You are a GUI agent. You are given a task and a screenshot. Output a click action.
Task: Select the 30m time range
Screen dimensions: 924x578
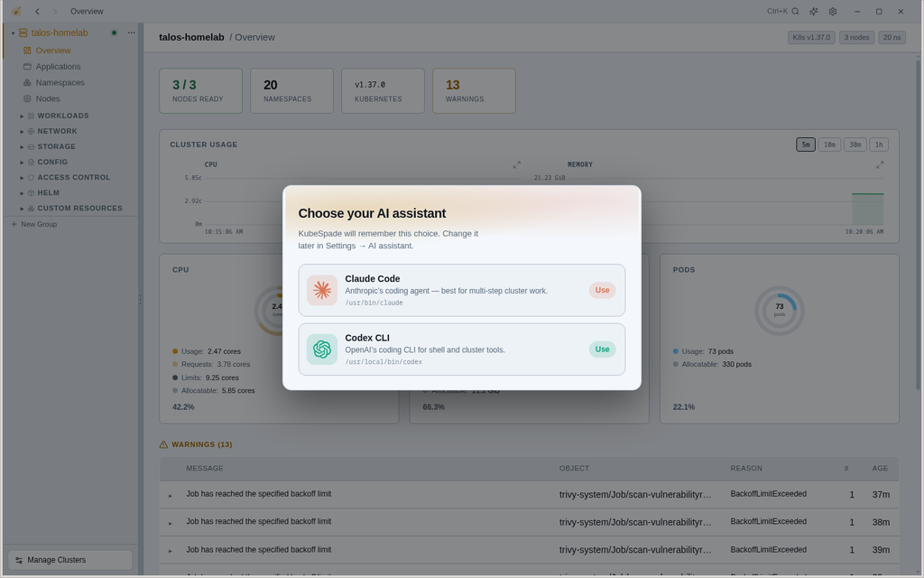(855, 144)
